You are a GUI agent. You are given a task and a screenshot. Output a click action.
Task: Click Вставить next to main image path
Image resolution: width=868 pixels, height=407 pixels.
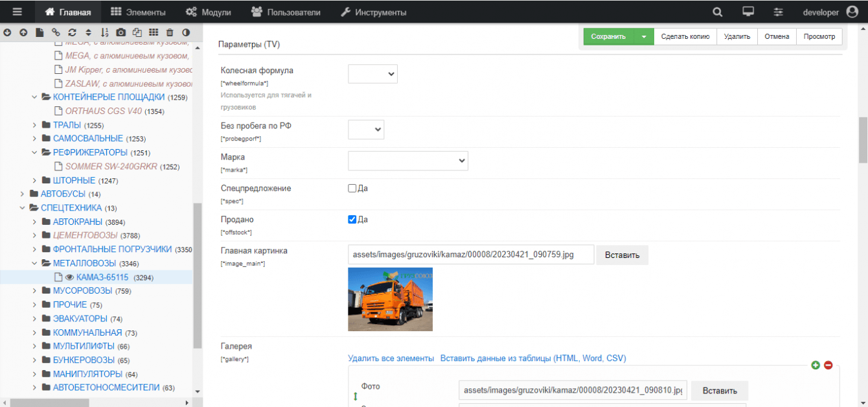tap(622, 255)
